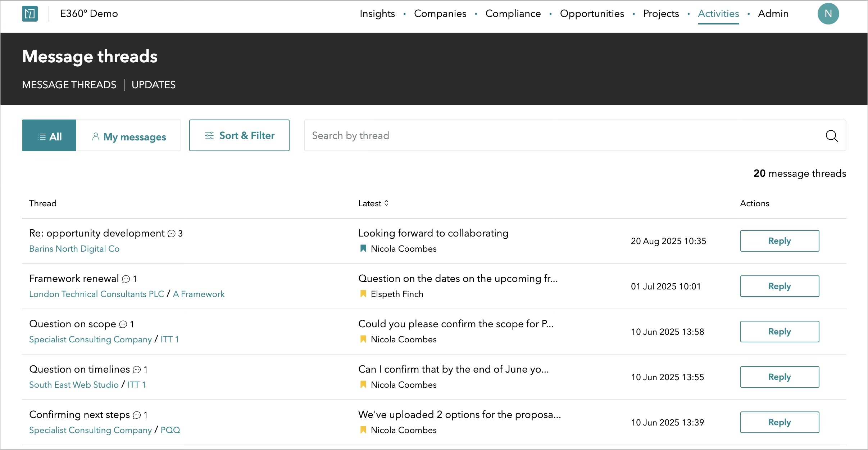Go to the Opportunities menu
Viewport: 868px width, 450px height.
[592, 14]
